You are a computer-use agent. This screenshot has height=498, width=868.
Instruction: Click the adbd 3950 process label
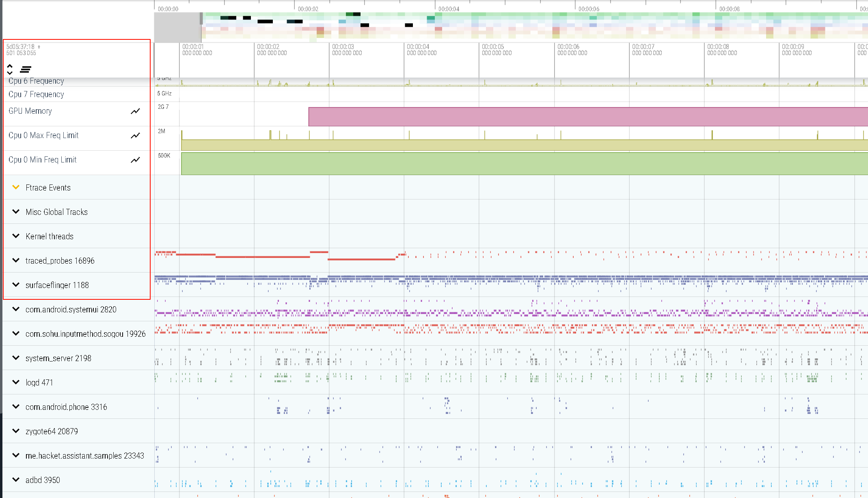(43, 480)
